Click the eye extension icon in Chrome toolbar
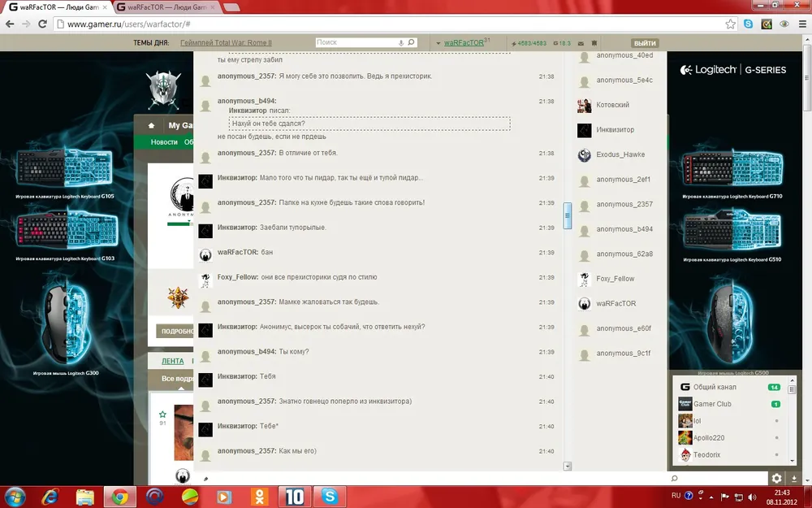This screenshot has width=812, height=508. point(784,24)
